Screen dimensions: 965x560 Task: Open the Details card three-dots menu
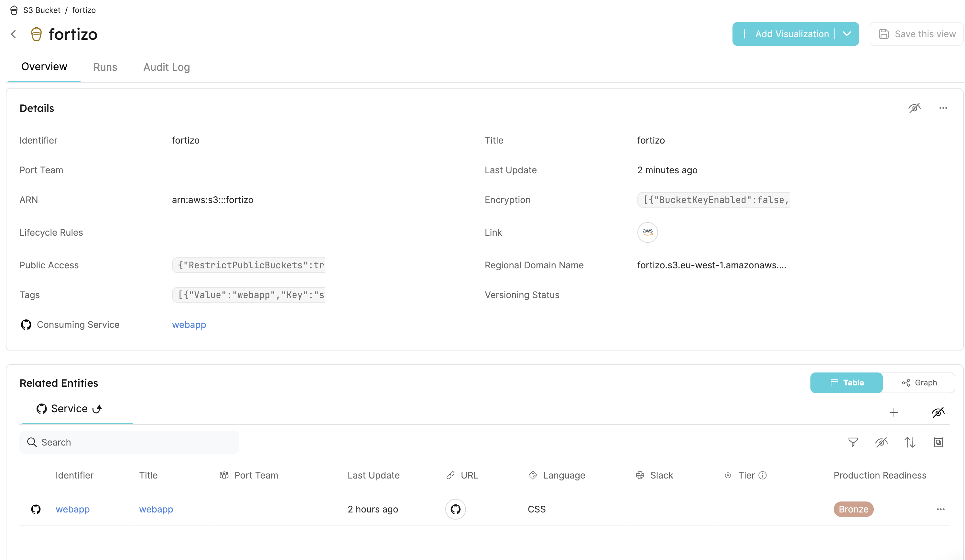pyautogui.click(x=943, y=108)
